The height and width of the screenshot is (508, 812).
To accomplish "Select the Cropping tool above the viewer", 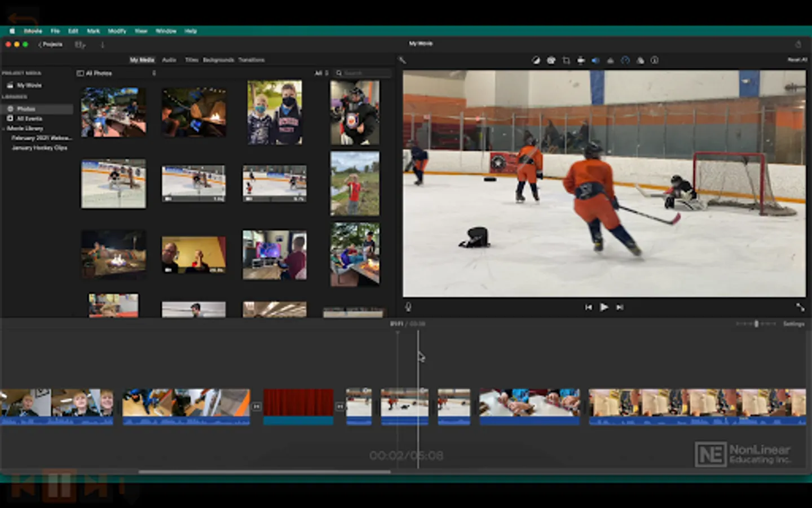I will click(x=566, y=60).
